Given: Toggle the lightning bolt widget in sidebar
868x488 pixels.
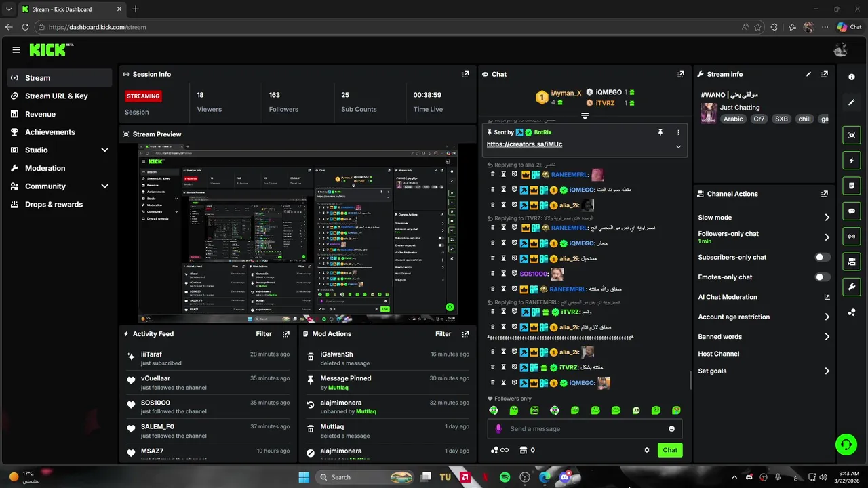Looking at the screenshot, I should [x=852, y=161].
